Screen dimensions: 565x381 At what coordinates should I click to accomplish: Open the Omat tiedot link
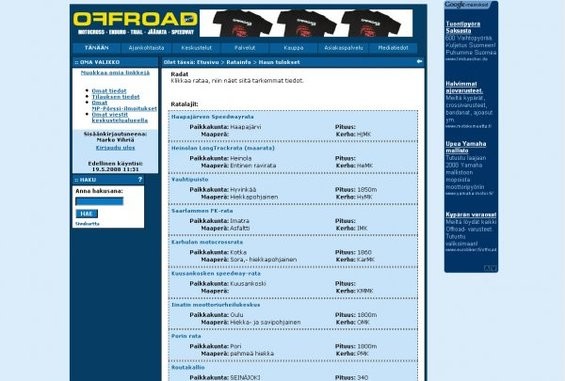tap(109, 91)
